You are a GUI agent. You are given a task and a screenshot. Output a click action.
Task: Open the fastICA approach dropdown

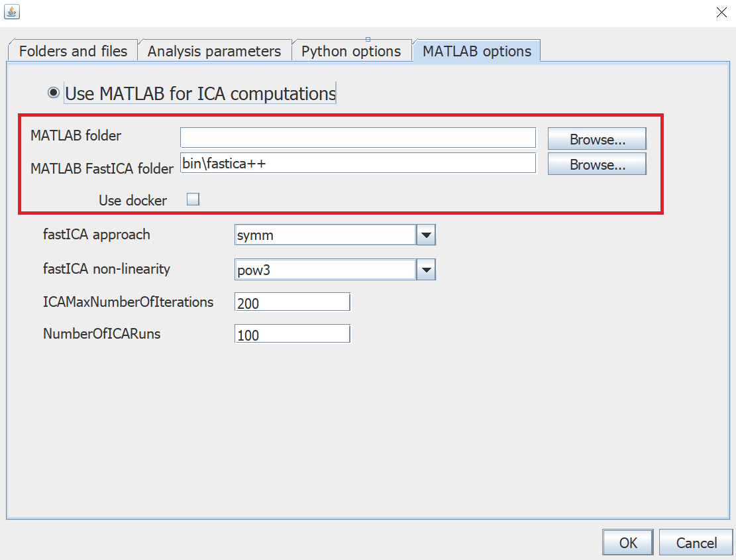pos(325,235)
